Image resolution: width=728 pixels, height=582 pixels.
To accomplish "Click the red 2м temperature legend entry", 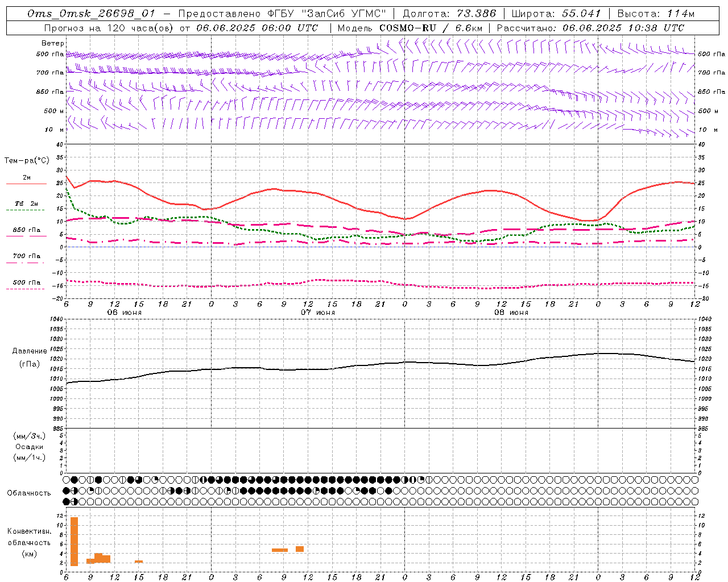I will coord(26,180).
